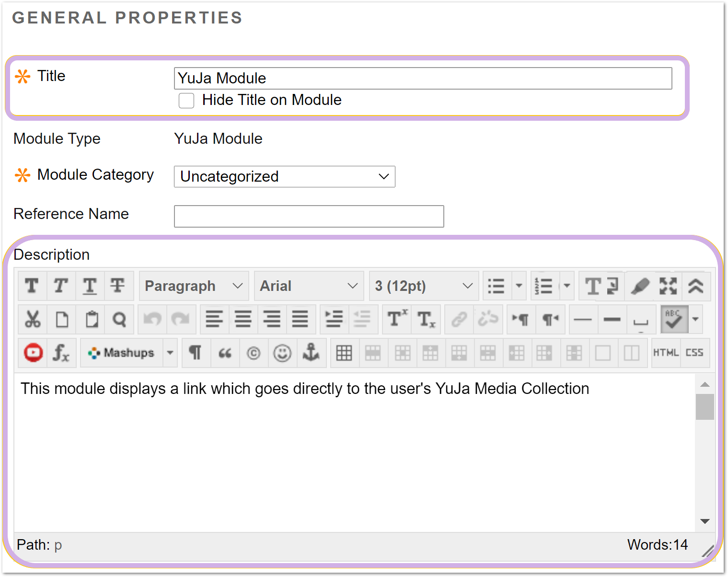Apply subscript formatting
The width and height of the screenshot is (728, 577).
pyautogui.click(x=426, y=319)
